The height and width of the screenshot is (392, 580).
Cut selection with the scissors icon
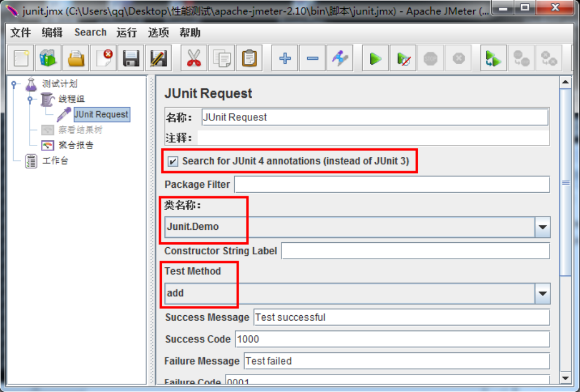[194, 58]
